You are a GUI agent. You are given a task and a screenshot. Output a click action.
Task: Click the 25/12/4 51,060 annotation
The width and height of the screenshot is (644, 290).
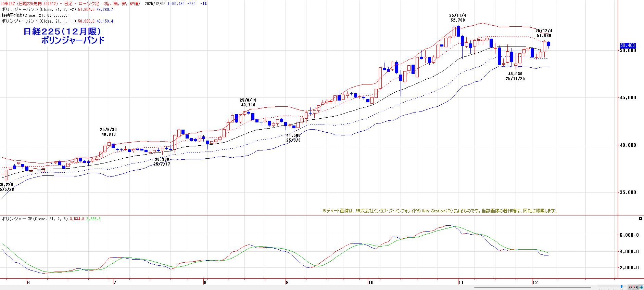pyautogui.click(x=544, y=33)
